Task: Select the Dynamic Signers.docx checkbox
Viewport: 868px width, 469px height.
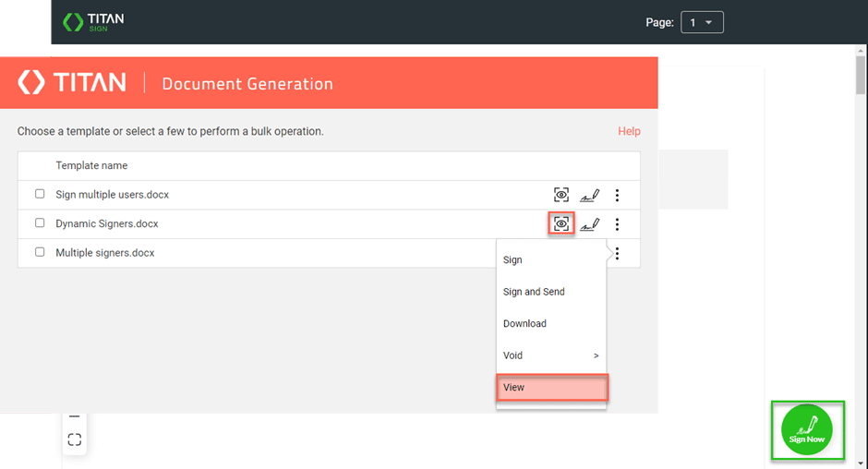Action: coord(40,223)
